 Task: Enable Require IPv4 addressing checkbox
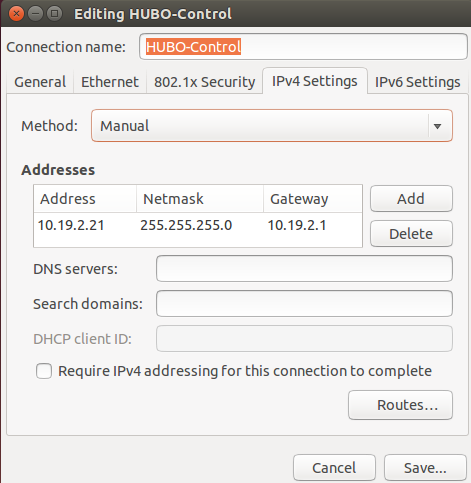click(x=44, y=371)
